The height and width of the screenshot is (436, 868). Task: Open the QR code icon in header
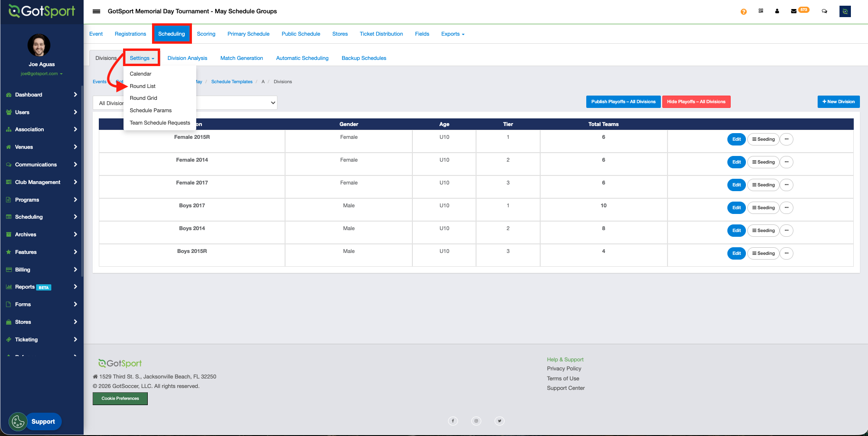(761, 11)
